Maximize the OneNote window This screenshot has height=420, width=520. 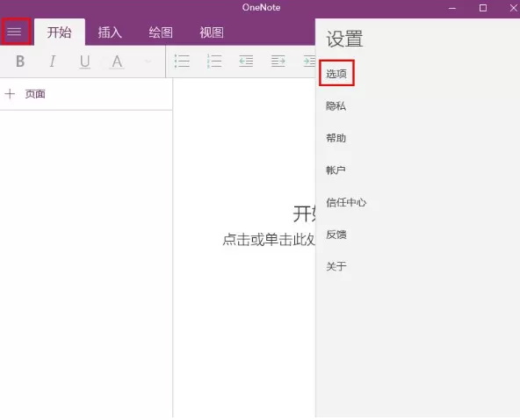(483, 8)
